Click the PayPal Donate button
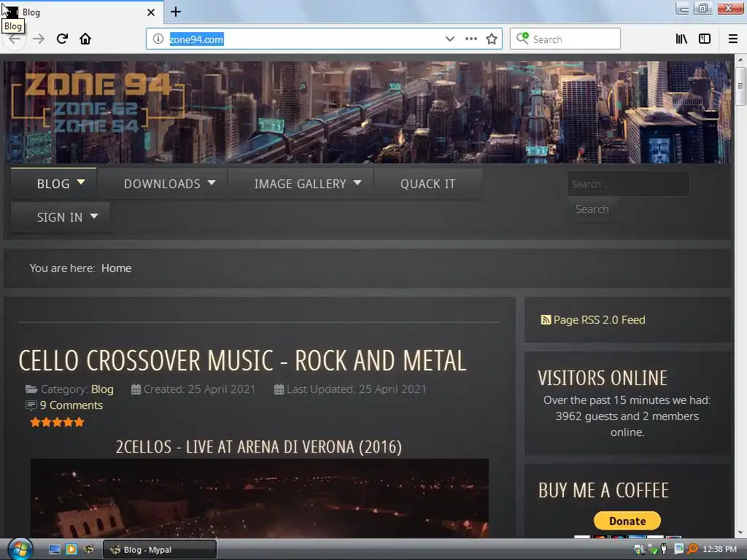The image size is (747, 560). point(627,521)
